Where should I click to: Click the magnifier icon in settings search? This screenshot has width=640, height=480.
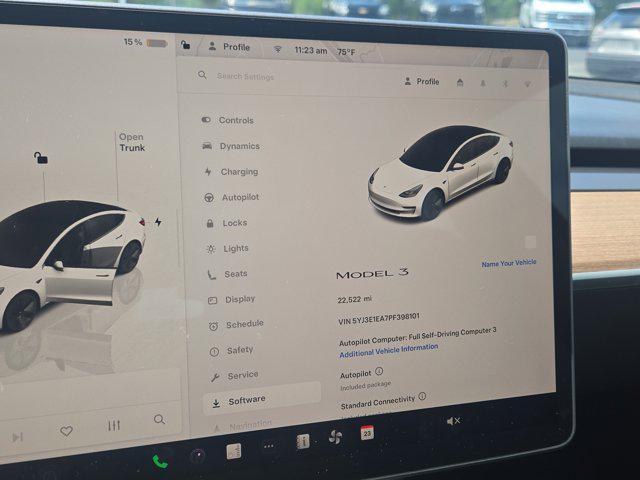coord(202,75)
